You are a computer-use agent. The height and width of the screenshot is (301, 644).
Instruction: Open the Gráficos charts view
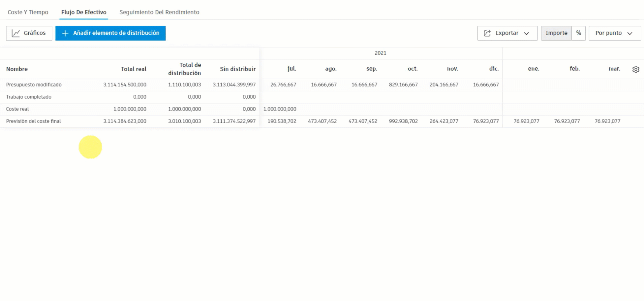29,33
